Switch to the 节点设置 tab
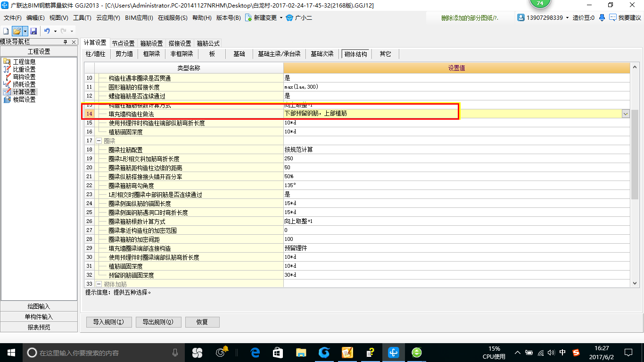644x362 pixels. click(123, 43)
